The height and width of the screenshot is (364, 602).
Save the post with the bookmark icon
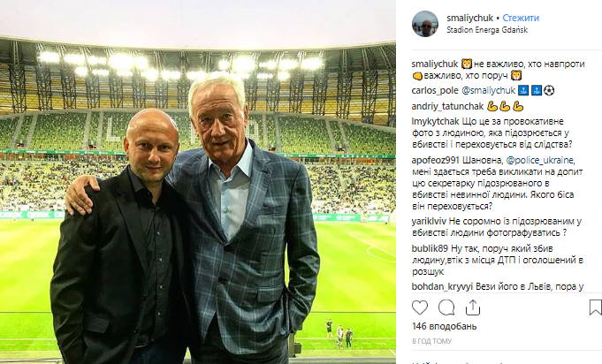596,307
